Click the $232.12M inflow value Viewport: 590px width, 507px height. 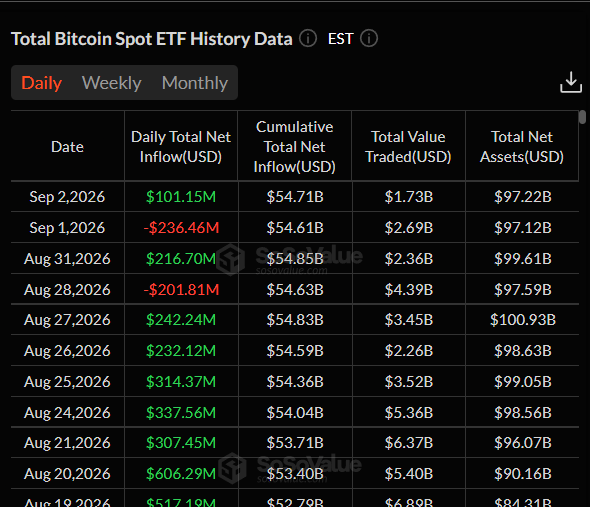(x=181, y=350)
